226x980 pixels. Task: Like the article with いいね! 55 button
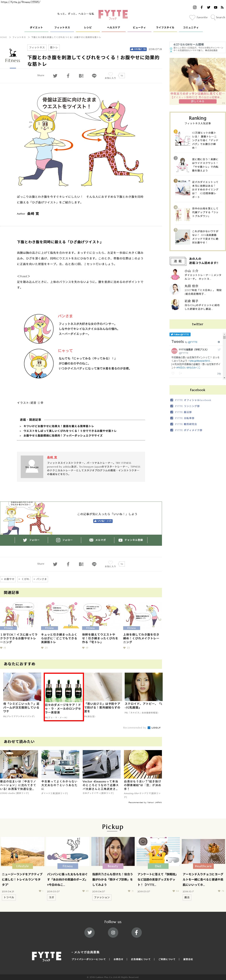(138, 49)
